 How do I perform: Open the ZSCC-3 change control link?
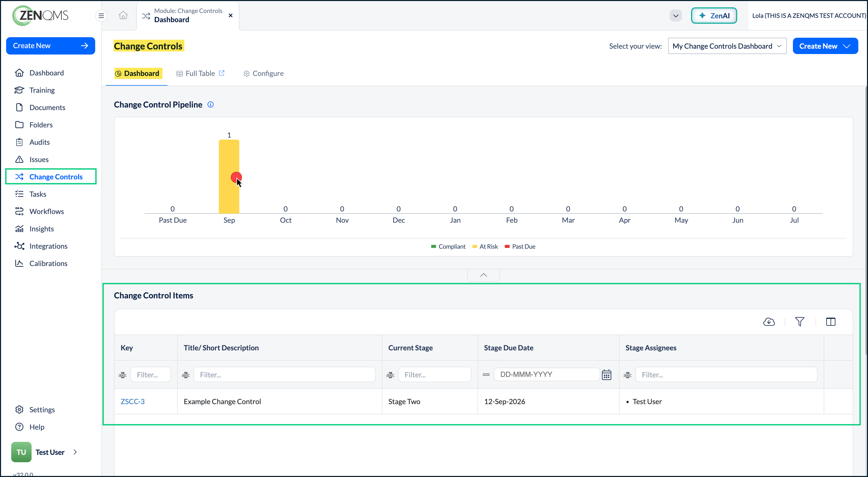(132, 401)
